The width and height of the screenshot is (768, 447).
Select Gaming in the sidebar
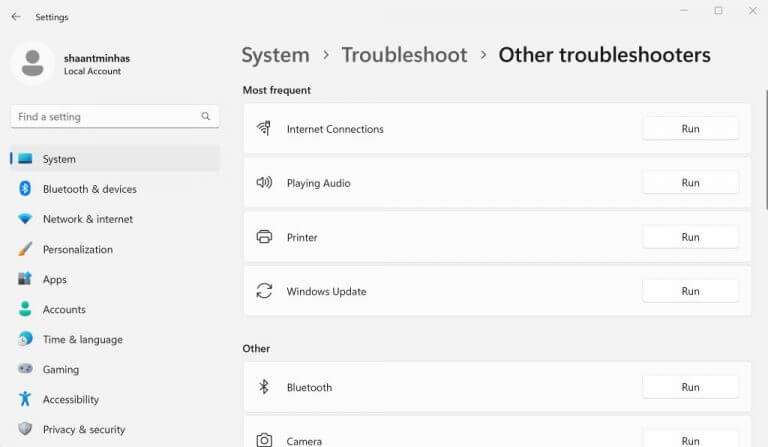[x=115, y=369]
